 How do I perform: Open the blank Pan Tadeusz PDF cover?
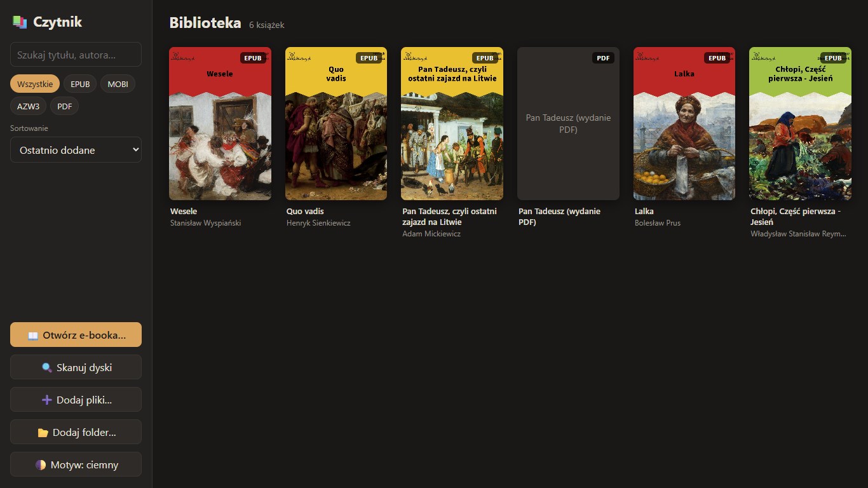pyautogui.click(x=568, y=124)
